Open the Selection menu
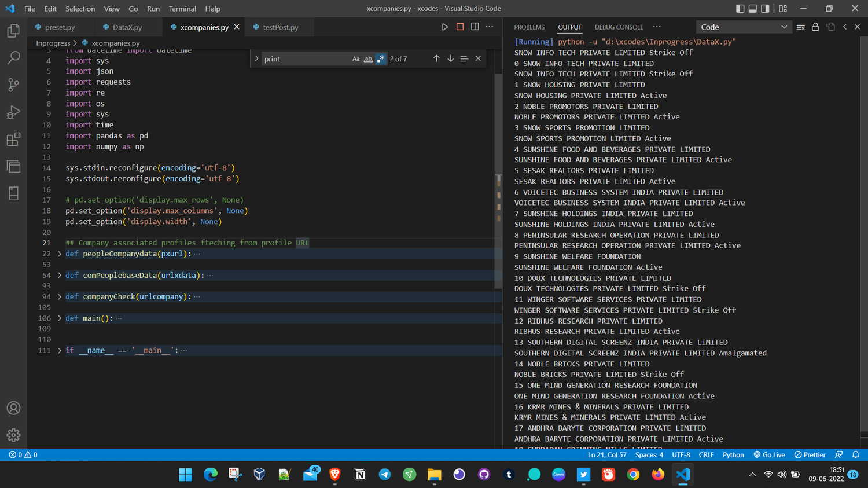868x488 pixels. [80, 9]
